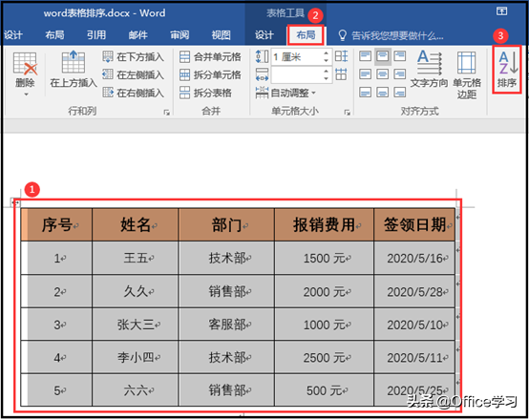The image size is (529, 420).
Task: Open 单元格大小 group dialog launcher
Action: (348, 113)
